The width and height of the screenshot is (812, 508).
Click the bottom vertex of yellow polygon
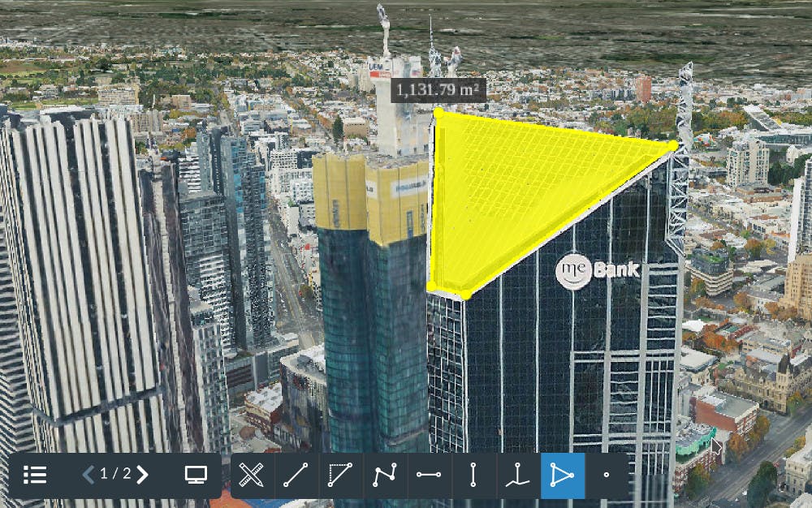tap(465, 295)
